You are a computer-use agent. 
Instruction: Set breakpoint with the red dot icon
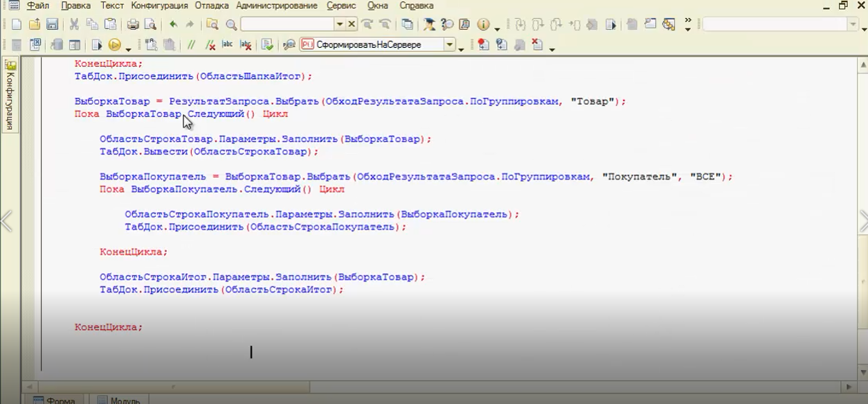pos(483,45)
